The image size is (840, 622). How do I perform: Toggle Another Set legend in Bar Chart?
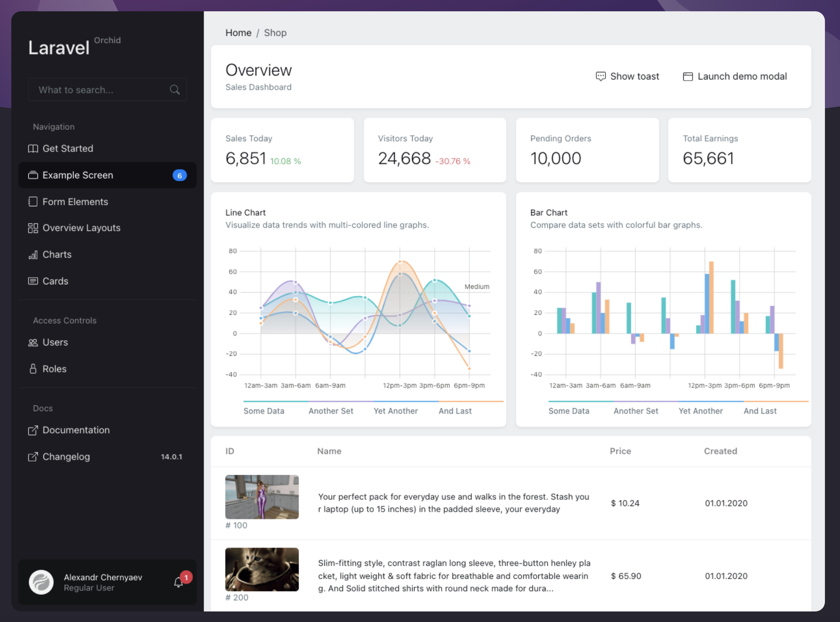click(x=635, y=411)
